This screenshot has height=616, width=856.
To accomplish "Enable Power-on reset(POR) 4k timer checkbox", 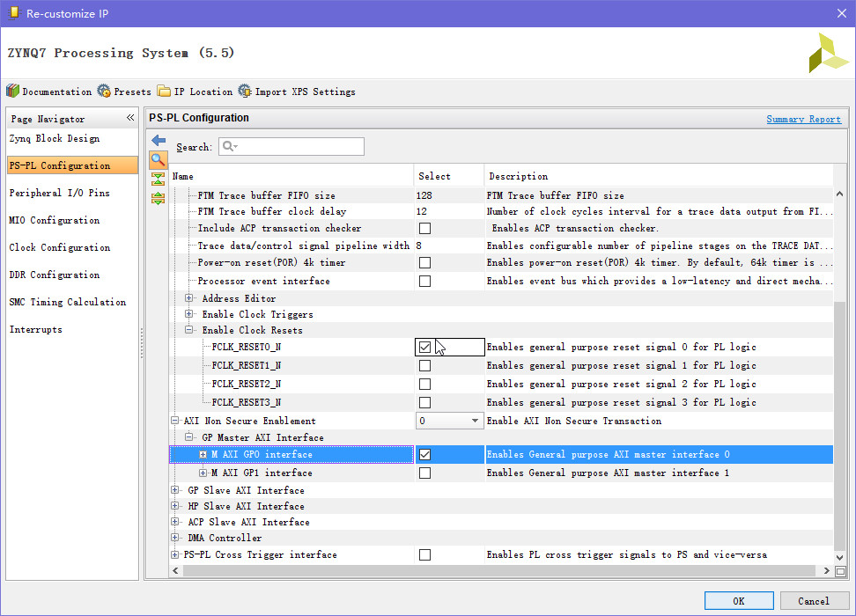I will [x=424, y=262].
